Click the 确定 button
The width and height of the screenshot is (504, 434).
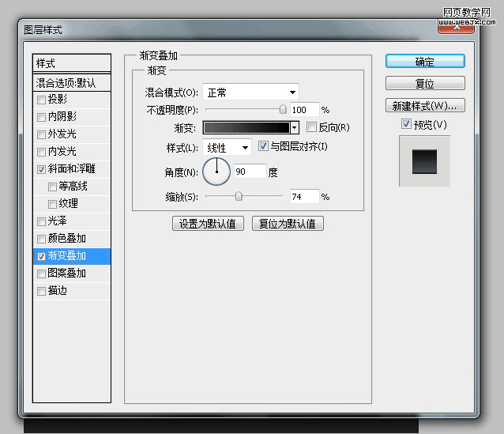point(425,62)
